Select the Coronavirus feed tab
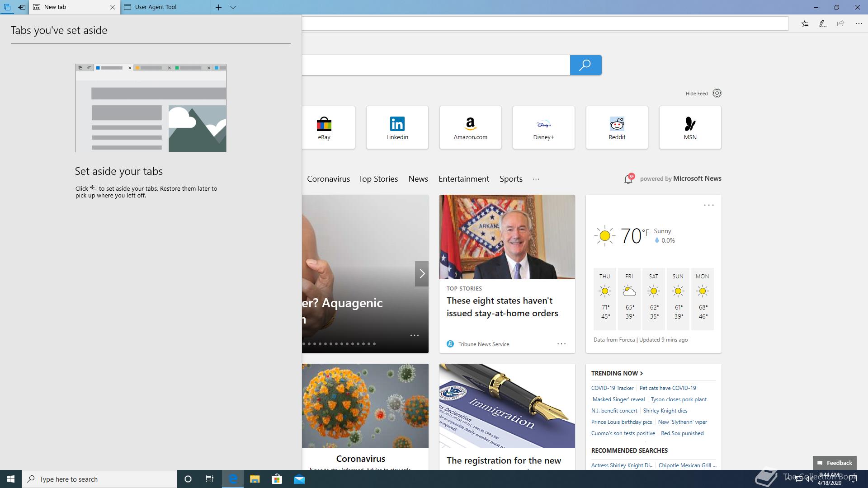 (328, 179)
